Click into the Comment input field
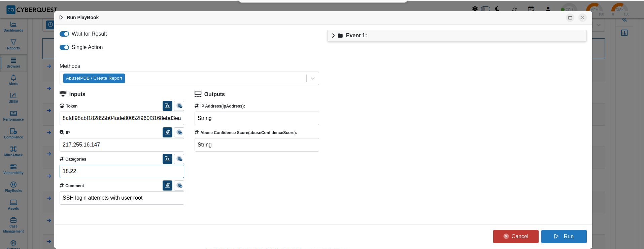 tap(122, 198)
